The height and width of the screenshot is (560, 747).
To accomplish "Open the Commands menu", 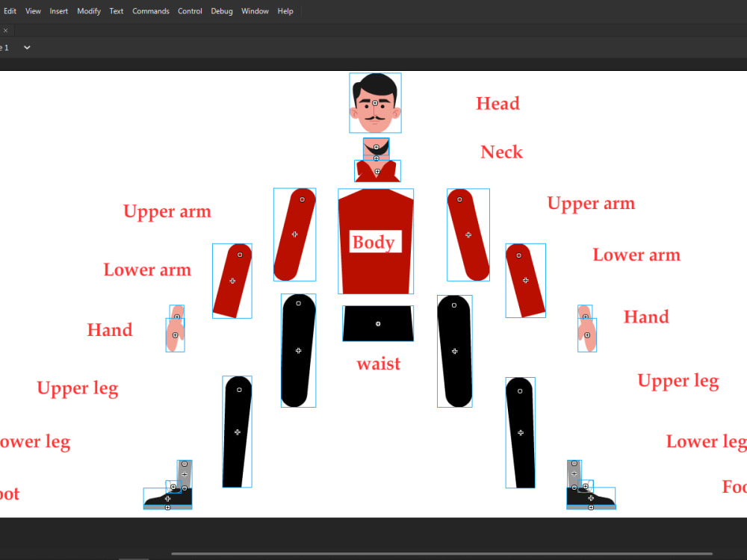I will 151,10.
